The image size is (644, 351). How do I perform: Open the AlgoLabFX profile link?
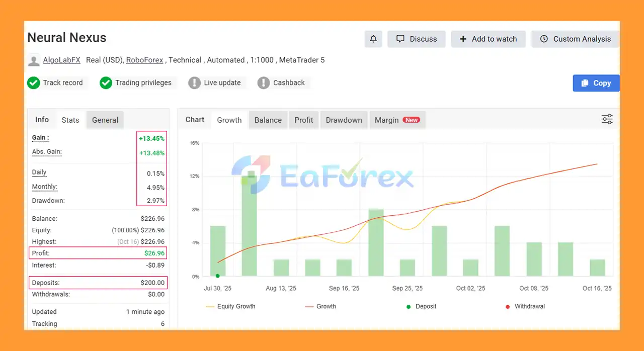click(x=61, y=60)
